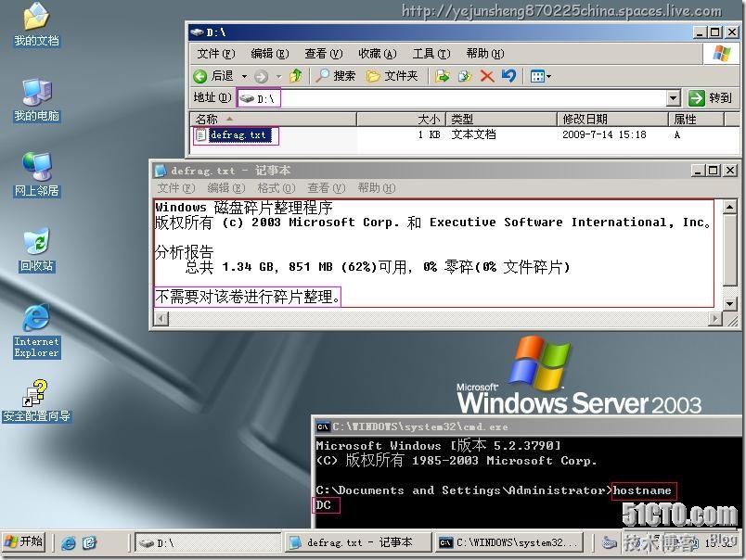Click the 文本文档 type cell
The height and width of the screenshot is (560, 746).
(473, 134)
